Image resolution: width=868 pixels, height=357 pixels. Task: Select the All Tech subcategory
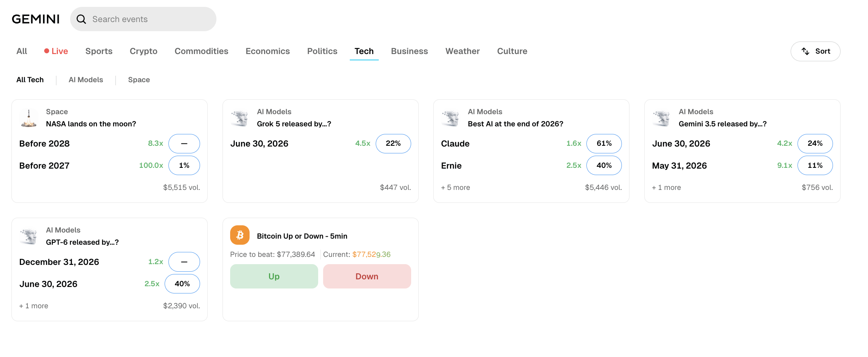[30, 80]
